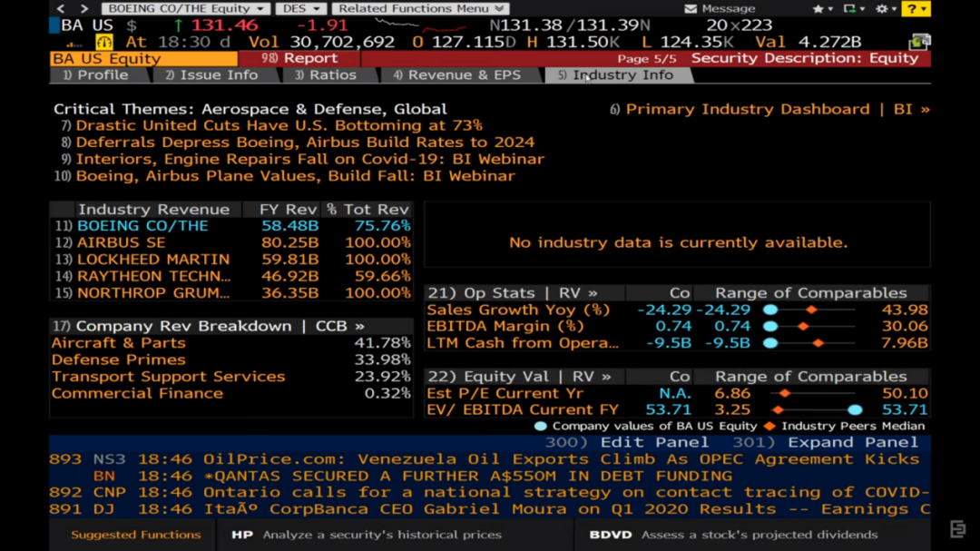
Task: Open the dropdown arrow beside the gear
Action: pos(895,9)
